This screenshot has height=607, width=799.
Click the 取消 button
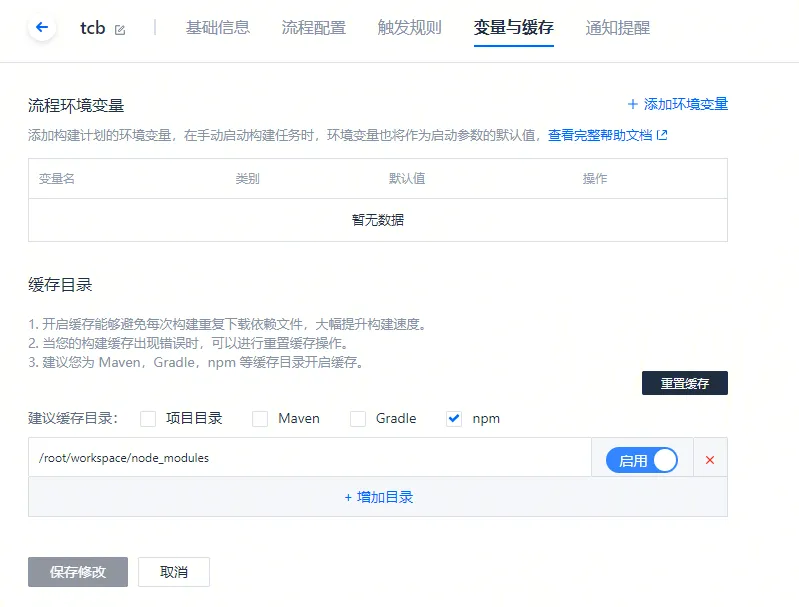point(174,572)
